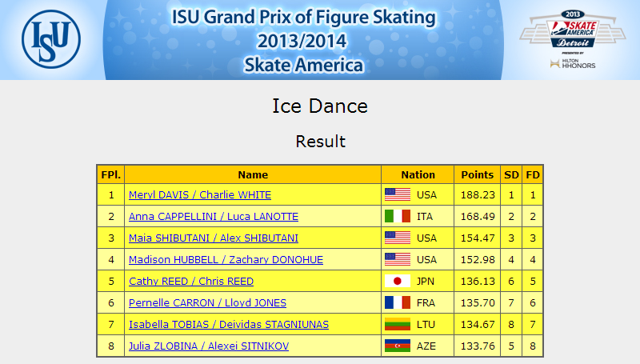Click the Points column header
The height and width of the screenshot is (364, 640).
coord(477,174)
